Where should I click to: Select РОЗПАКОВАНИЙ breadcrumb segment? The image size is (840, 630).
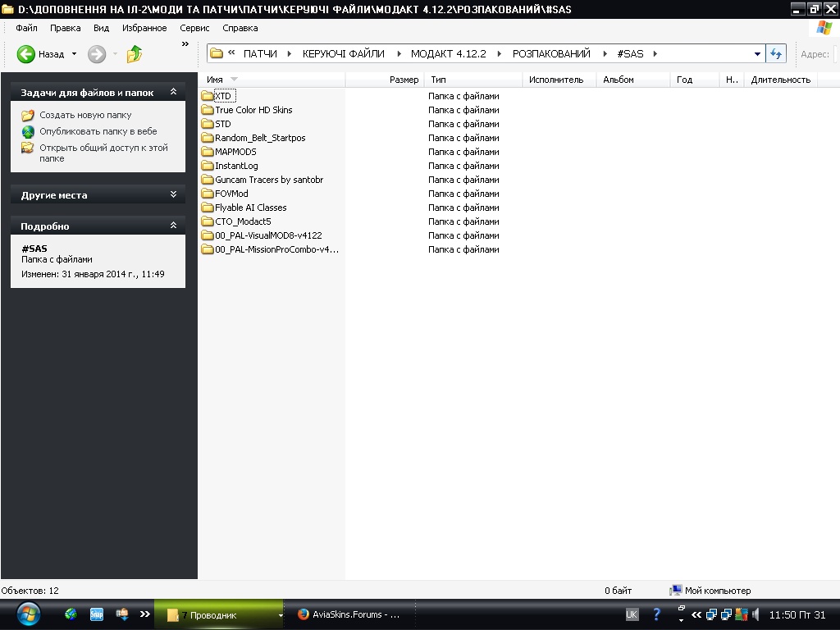tap(551, 53)
